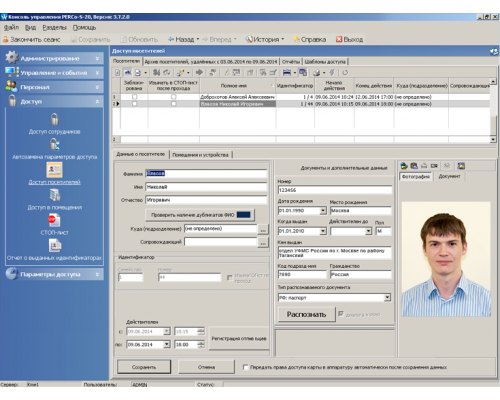Load photo from file folder icon
The height and width of the screenshot is (400, 500).
(404, 166)
